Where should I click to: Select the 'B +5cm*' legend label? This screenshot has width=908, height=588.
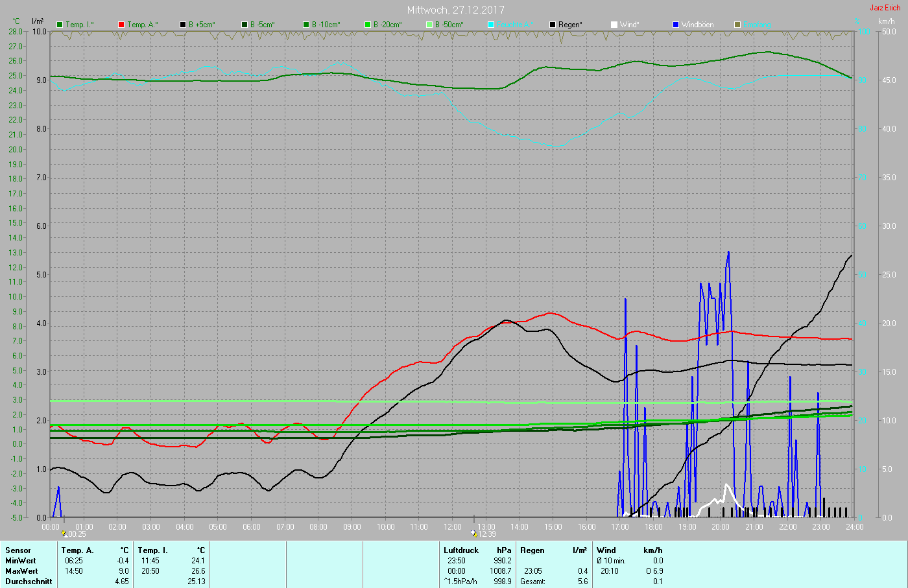point(202,25)
